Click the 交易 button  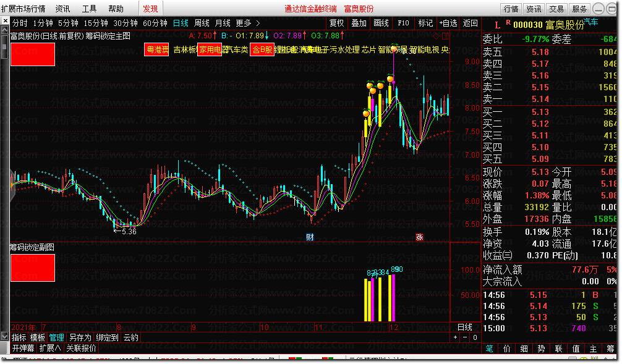[556, 9]
